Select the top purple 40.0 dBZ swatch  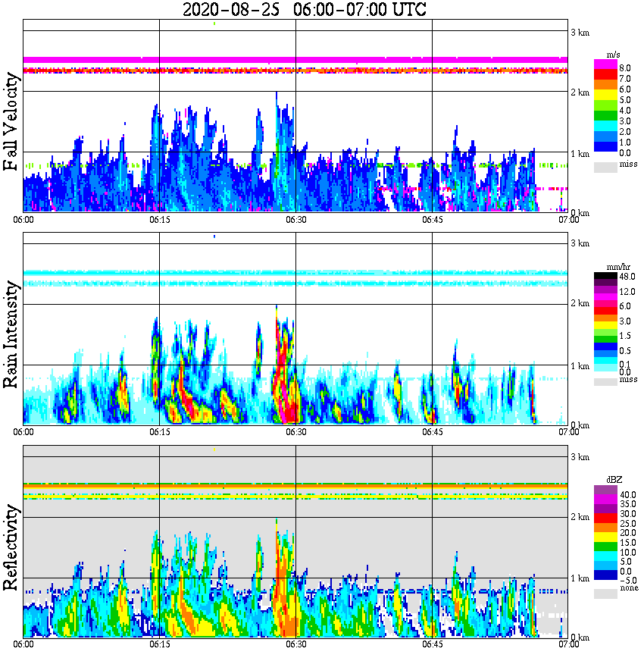coord(605,490)
